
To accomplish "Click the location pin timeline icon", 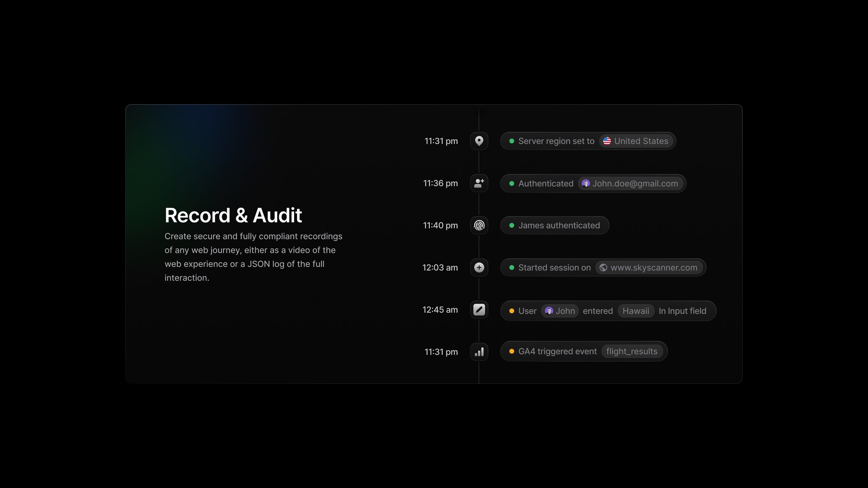I will pyautogui.click(x=479, y=141).
